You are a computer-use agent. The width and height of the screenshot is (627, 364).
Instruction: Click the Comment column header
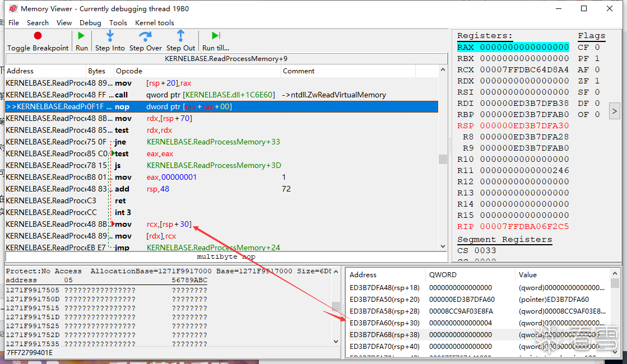click(x=349, y=71)
